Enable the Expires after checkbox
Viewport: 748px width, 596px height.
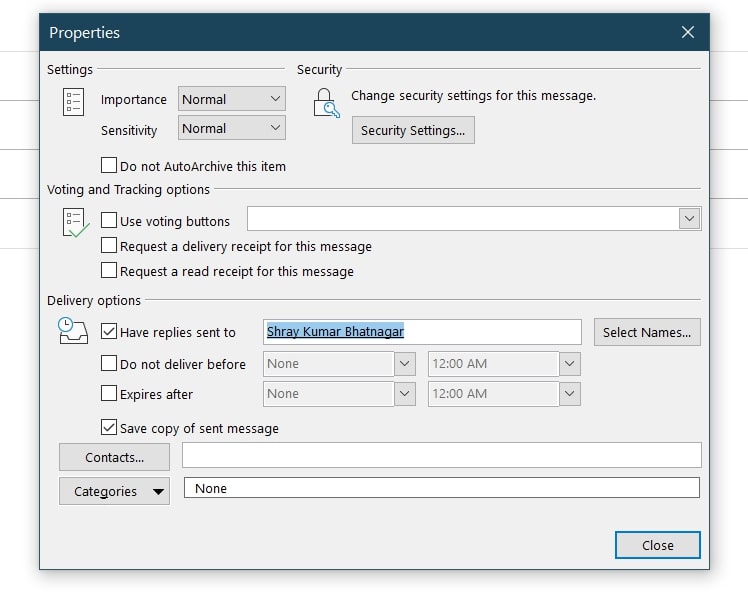tap(109, 394)
